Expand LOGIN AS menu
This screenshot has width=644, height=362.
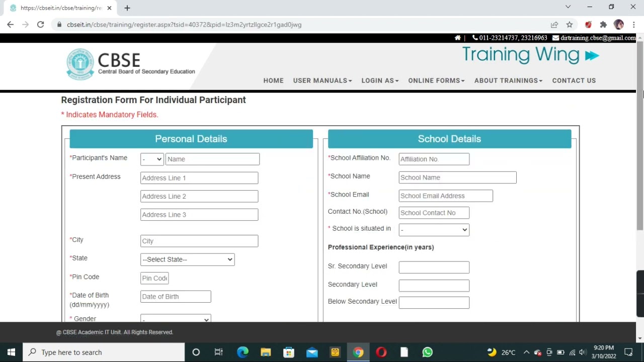(x=380, y=80)
